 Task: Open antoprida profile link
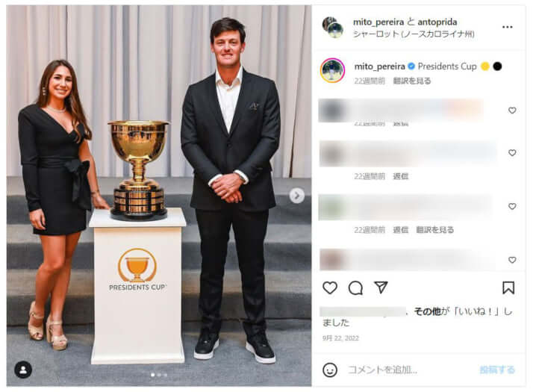click(437, 22)
